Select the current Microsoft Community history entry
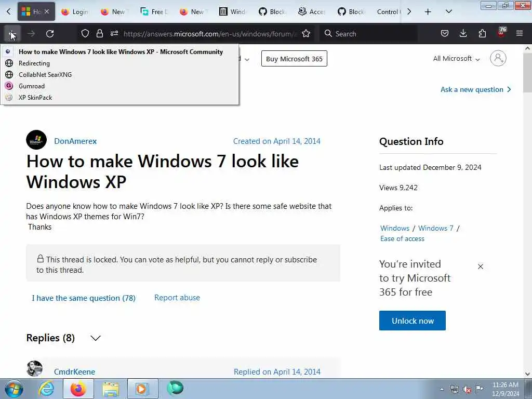 pyautogui.click(x=120, y=52)
